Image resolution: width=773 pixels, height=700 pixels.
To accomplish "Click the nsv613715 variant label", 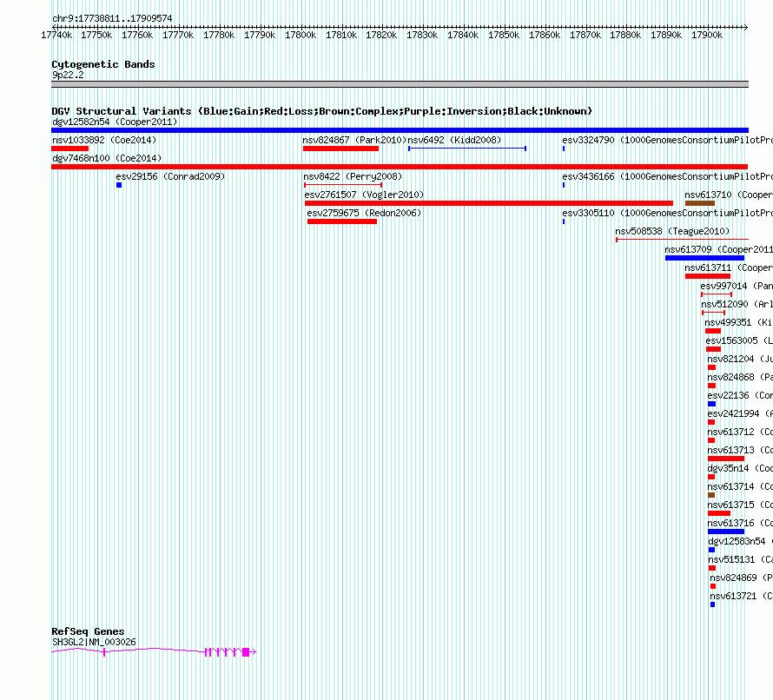I will (740, 505).
